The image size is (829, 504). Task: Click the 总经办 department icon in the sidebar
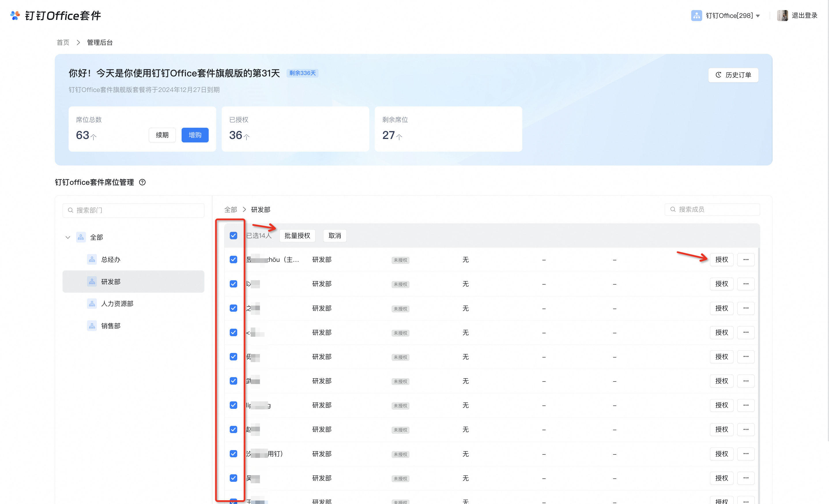point(92,259)
